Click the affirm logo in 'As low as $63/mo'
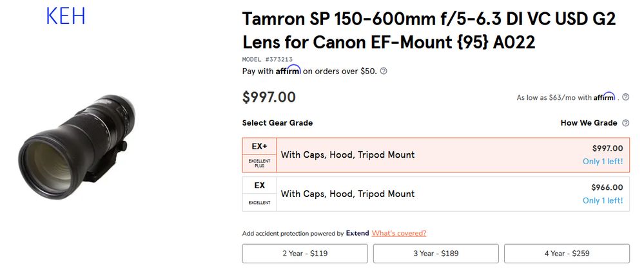644x273 pixels. [x=604, y=97]
